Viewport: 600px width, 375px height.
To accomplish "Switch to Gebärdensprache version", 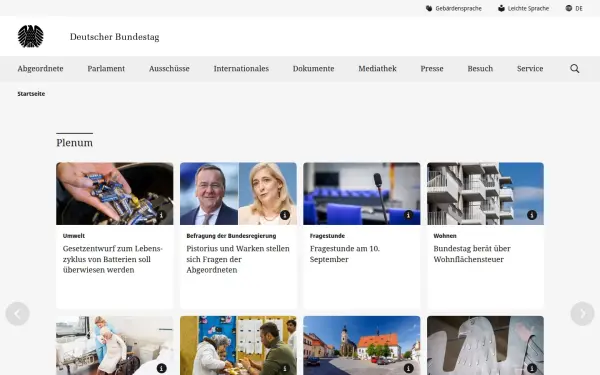I will click(x=458, y=8).
